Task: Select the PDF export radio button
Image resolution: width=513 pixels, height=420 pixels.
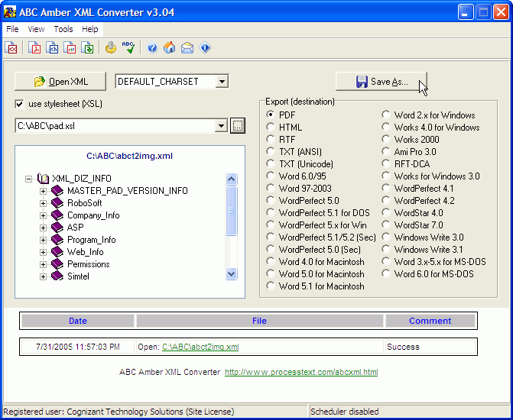Action: (270, 115)
